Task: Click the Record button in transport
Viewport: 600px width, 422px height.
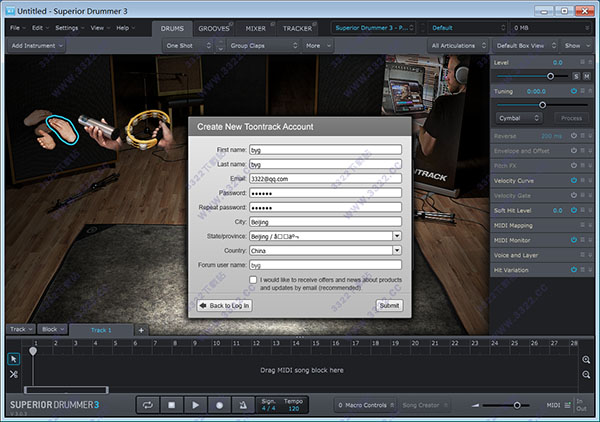Action: (219, 404)
